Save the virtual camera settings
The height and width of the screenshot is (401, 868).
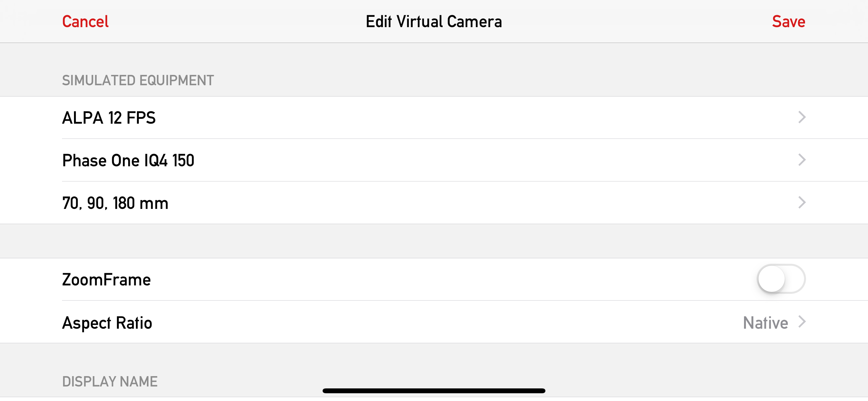click(789, 22)
